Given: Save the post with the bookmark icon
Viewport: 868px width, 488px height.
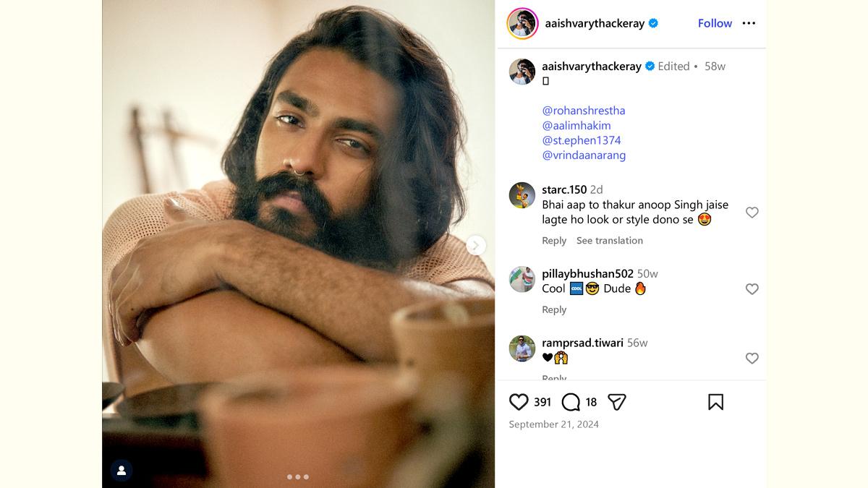Looking at the screenshot, I should tap(715, 402).
